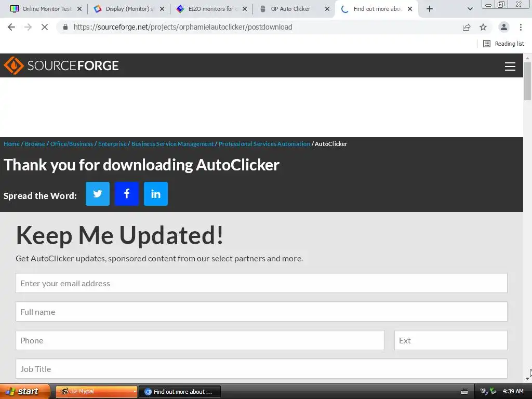
Task: Click the page vertical scrollbar thumb
Action: pos(527,82)
